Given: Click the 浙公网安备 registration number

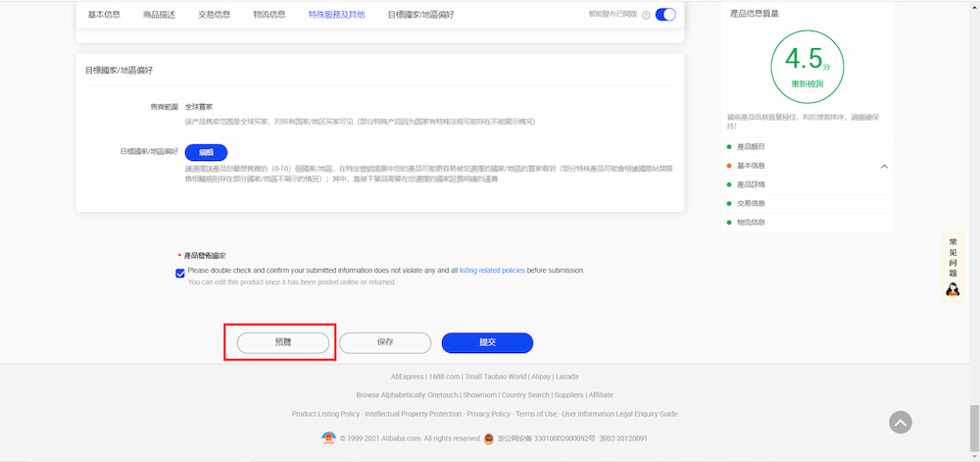Looking at the screenshot, I should pos(546,438).
